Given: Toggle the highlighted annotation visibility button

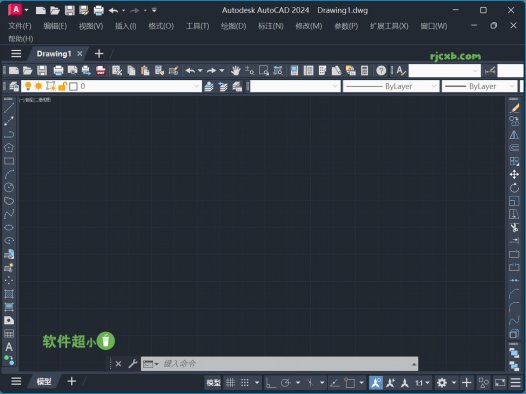Looking at the screenshot, I should (x=376, y=383).
